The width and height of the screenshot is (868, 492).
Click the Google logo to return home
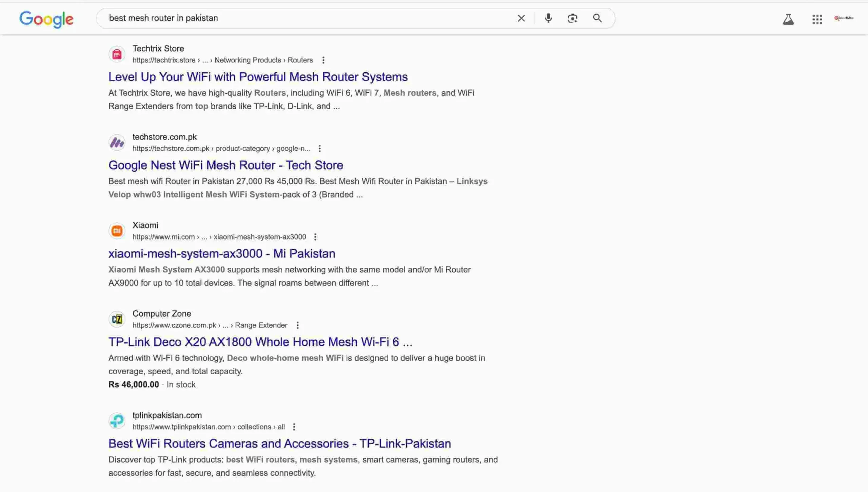46,19
